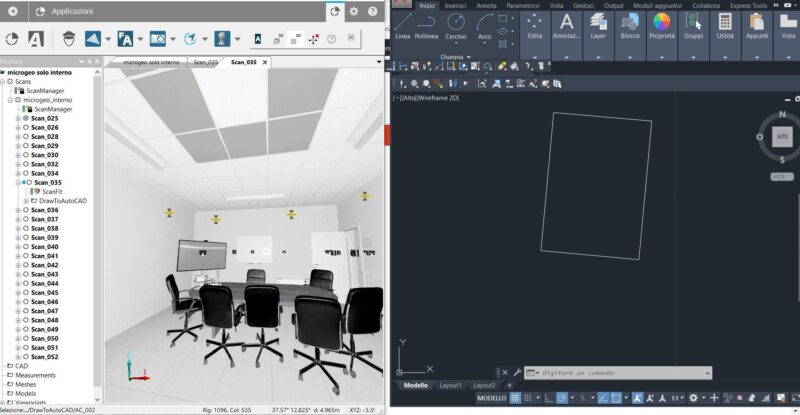Viewport: 800px width, 415px height.
Task: Choose the Arco arc tool
Action: [x=484, y=27]
